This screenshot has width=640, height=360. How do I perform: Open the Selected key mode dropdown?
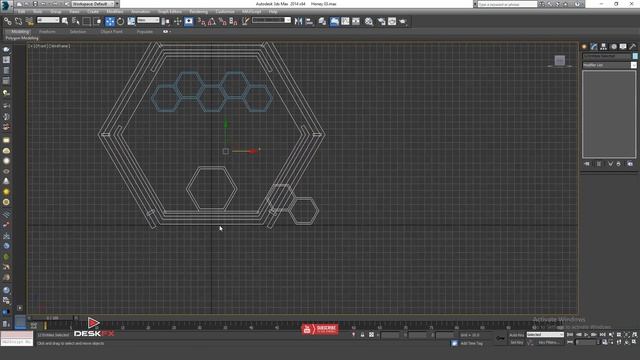tap(545, 335)
